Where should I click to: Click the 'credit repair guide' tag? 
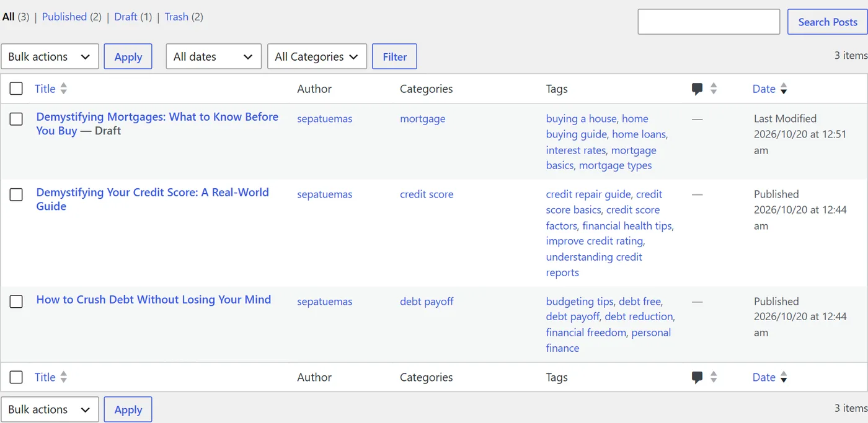pyautogui.click(x=588, y=194)
